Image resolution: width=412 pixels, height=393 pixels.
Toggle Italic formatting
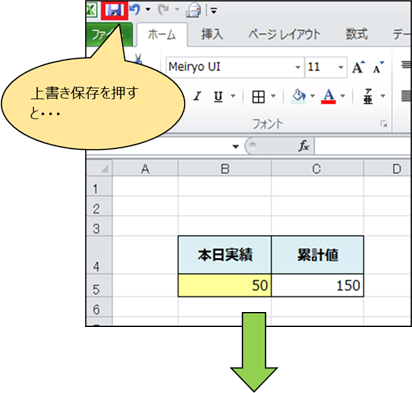coord(197,97)
